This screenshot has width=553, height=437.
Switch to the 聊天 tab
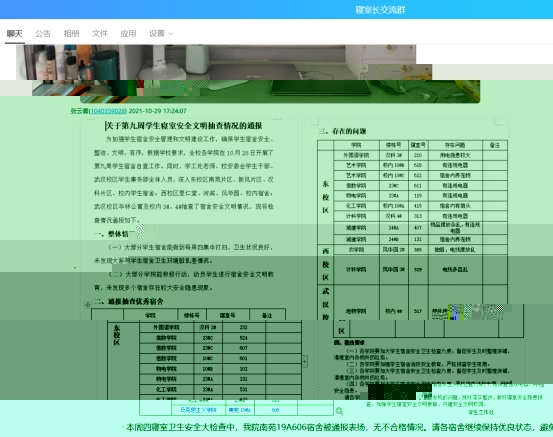[x=14, y=34]
